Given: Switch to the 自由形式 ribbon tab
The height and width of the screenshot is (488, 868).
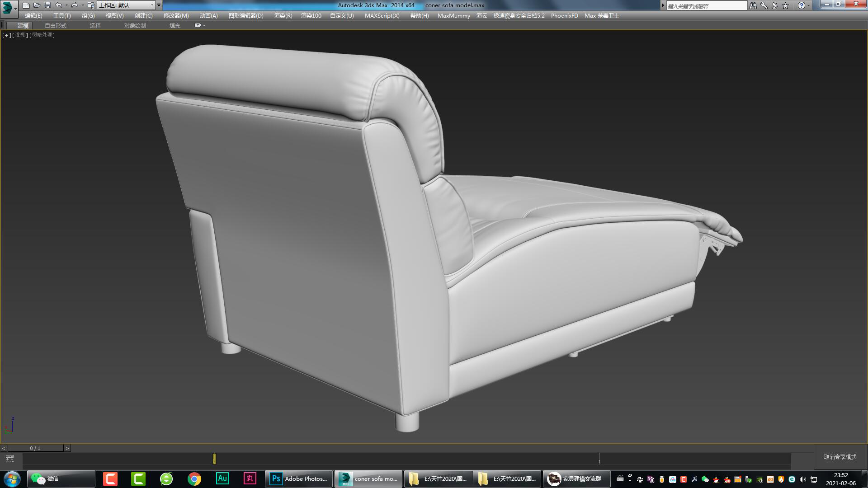Looking at the screenshot, I should tap(55, 25).
